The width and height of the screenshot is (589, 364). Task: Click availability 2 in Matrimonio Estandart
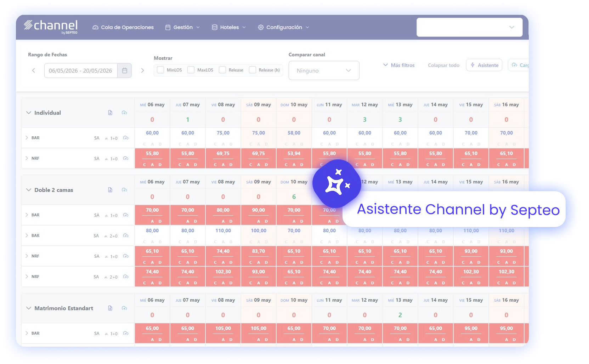pyautogui.click(x=400, y=315)
